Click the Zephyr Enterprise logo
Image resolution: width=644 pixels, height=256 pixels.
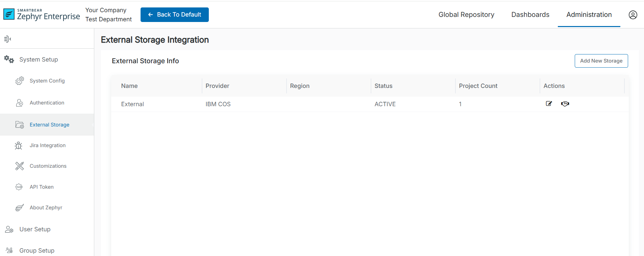click(42, 15)
